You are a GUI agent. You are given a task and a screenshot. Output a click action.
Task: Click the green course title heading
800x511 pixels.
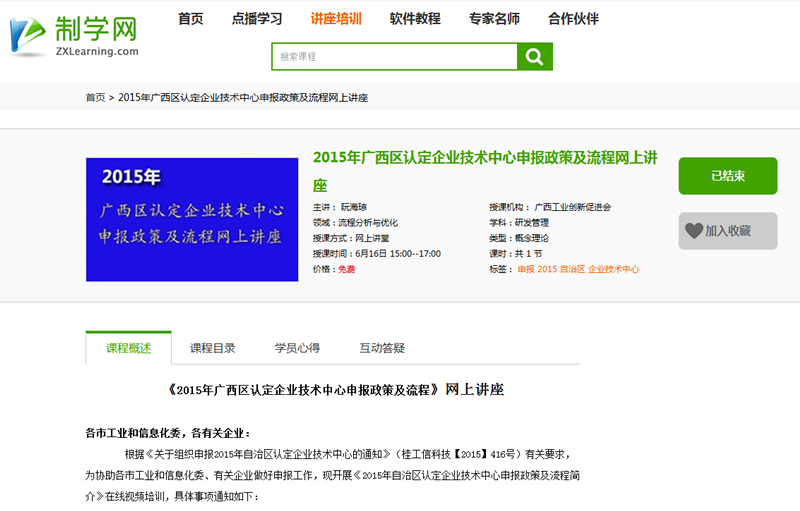(x=485, y=171)
